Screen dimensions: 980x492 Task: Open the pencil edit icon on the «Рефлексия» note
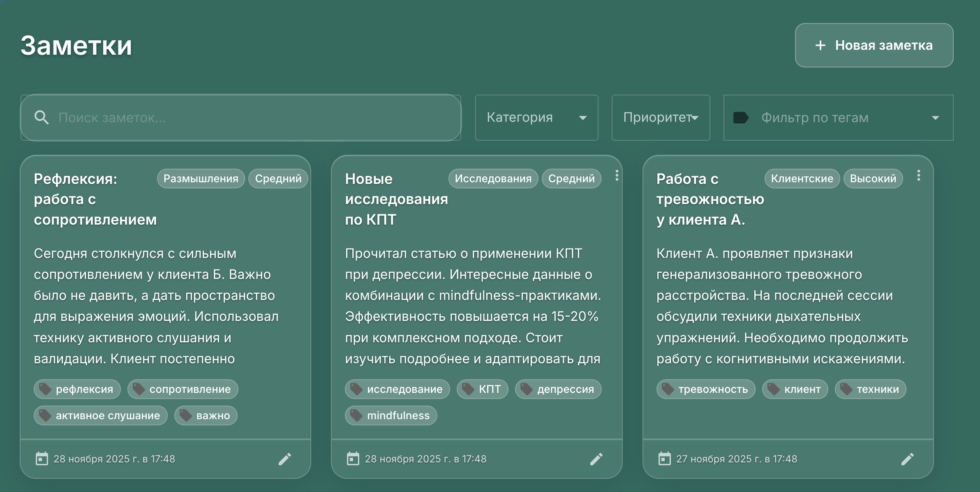[x=285, y=459]
